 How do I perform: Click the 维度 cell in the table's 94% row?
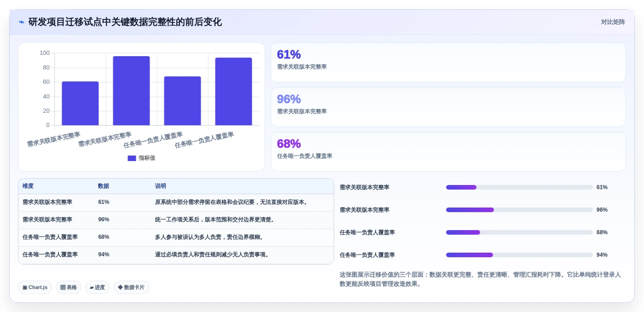(x=50, y=254)
